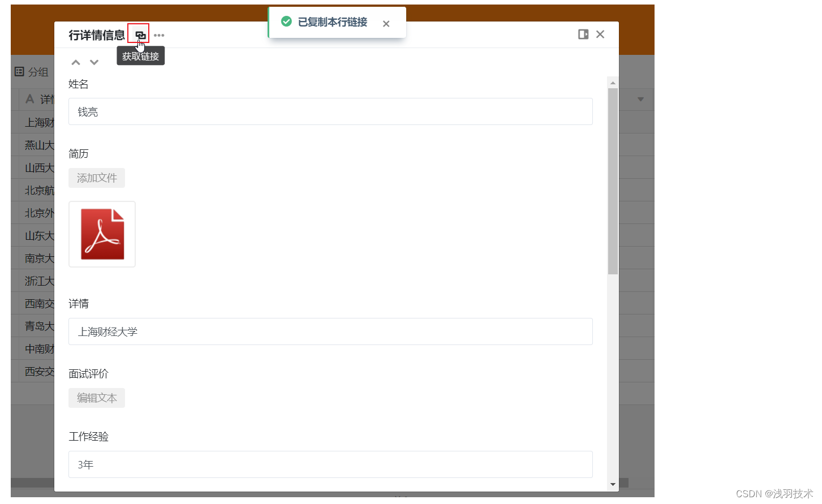Select the 北京外 row in the background table
The width and height of the screenshot is (822, 504).
[40, 213]
